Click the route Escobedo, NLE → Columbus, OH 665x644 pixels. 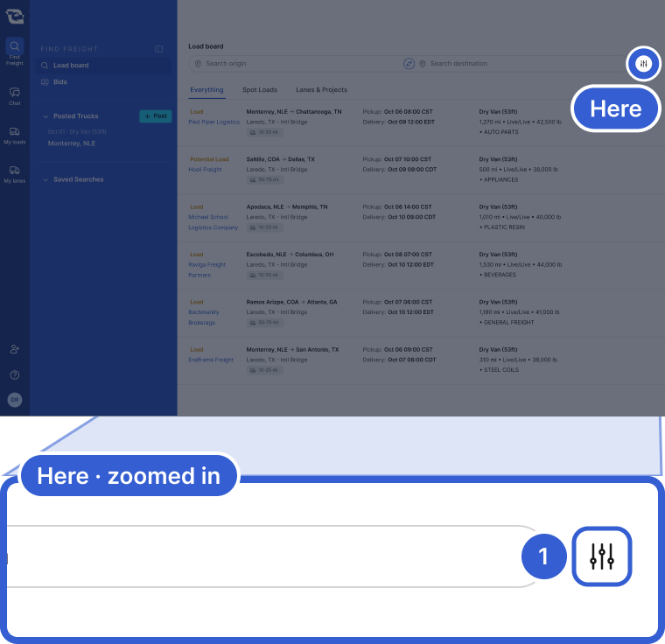290,255
